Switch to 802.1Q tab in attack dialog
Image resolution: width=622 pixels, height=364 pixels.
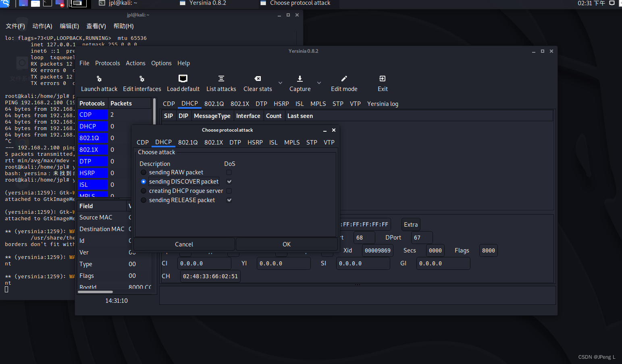click(188, 143)
